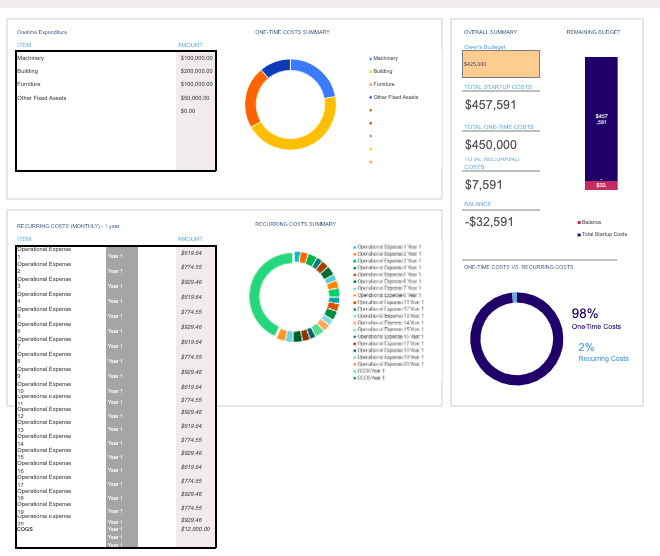Click the COGS $12,000.00 amount cell

195,529
